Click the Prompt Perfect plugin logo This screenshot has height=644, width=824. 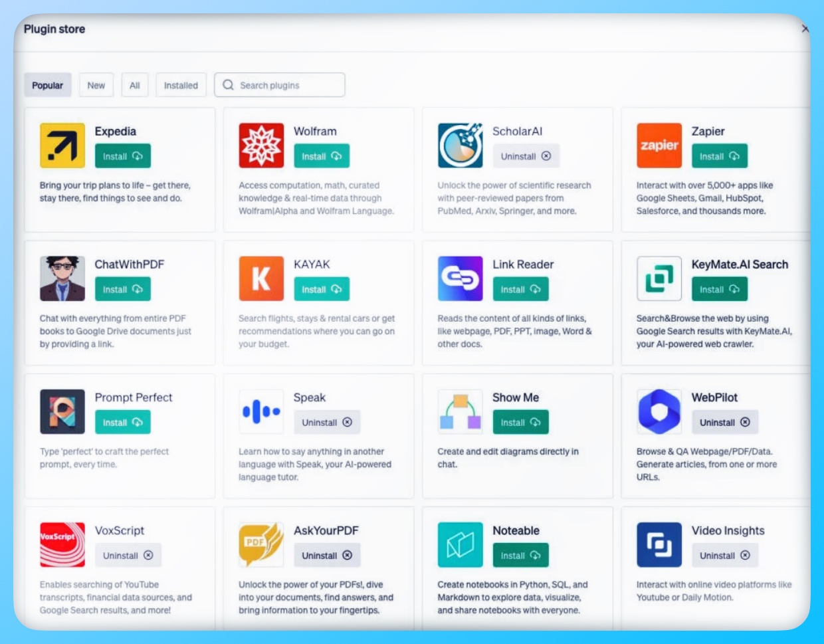[x=62, y=411]
